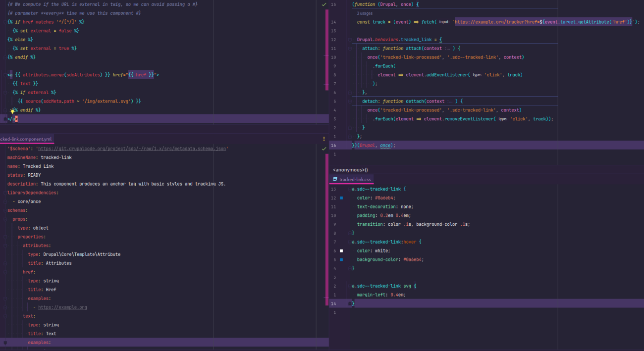Click the 'a.sdc--tracked-link svg' selector
Screen dimensions: 644x351
point(381,286)
